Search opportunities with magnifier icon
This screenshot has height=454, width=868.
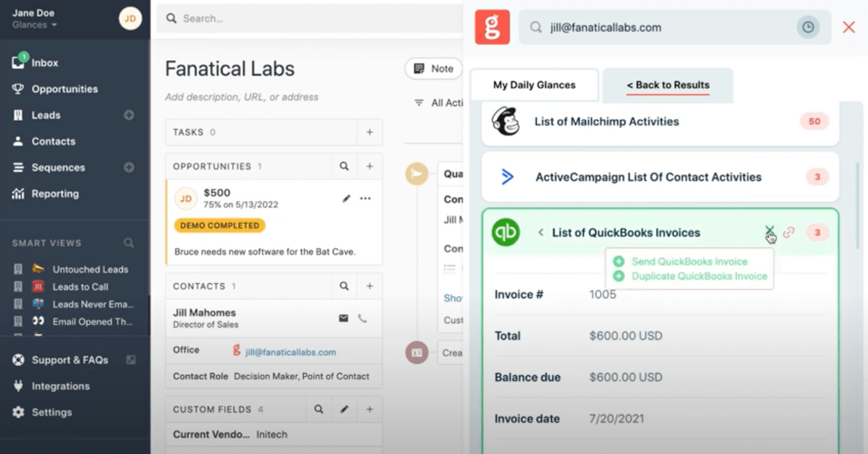[x=344, y=166]
